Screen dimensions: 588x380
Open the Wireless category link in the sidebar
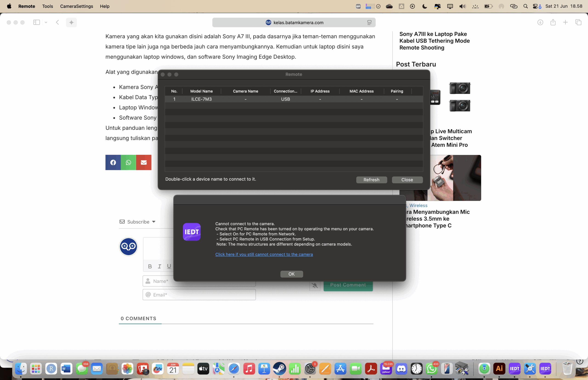[x=418, y=205]
